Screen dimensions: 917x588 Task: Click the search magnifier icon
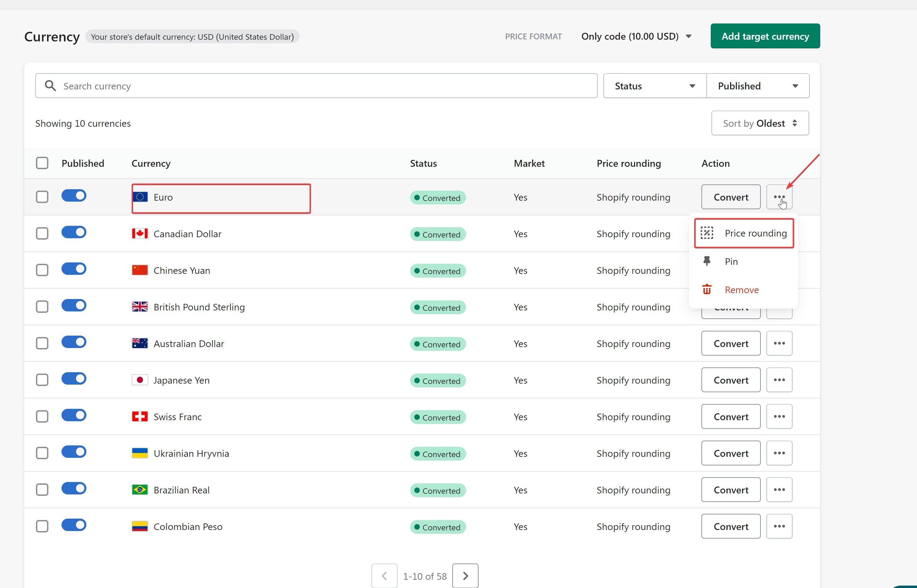click(50, 86)
